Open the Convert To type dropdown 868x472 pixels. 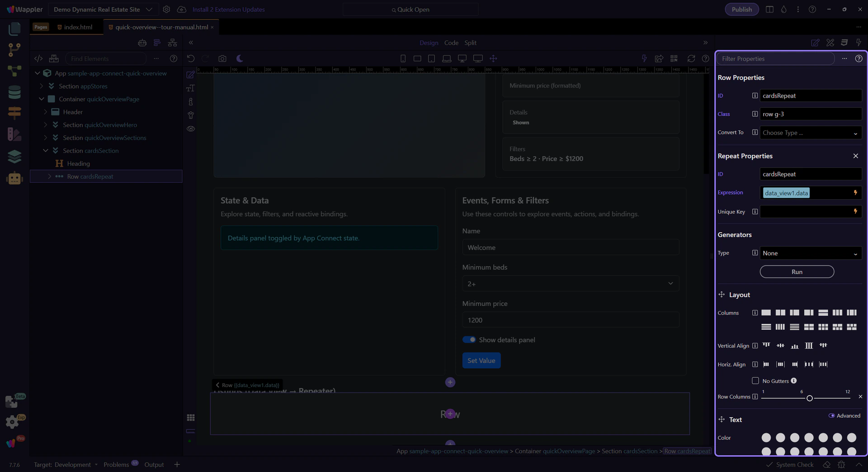click(x=810, y=133)
